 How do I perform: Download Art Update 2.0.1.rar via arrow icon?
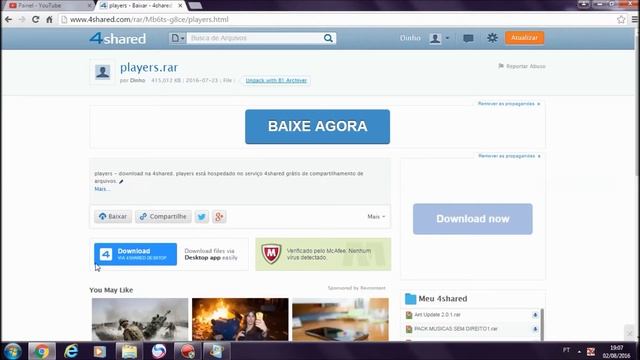(535, 315)
